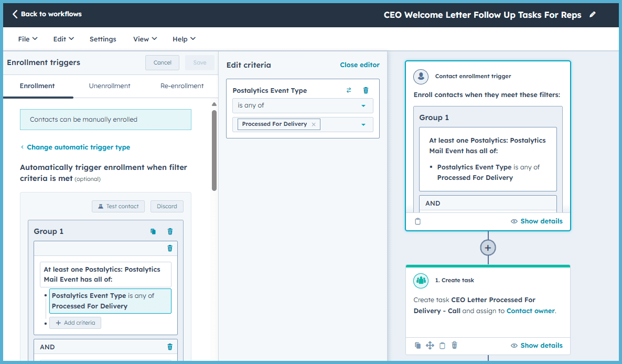Screen dimensions: 622x364
Task: Discard the filter changes
Action: 167,206
